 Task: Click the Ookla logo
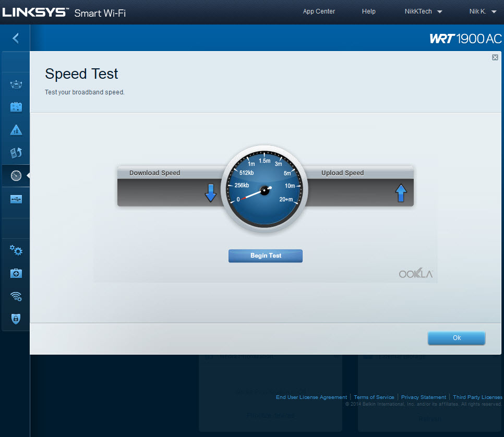(x=416, y=273)
